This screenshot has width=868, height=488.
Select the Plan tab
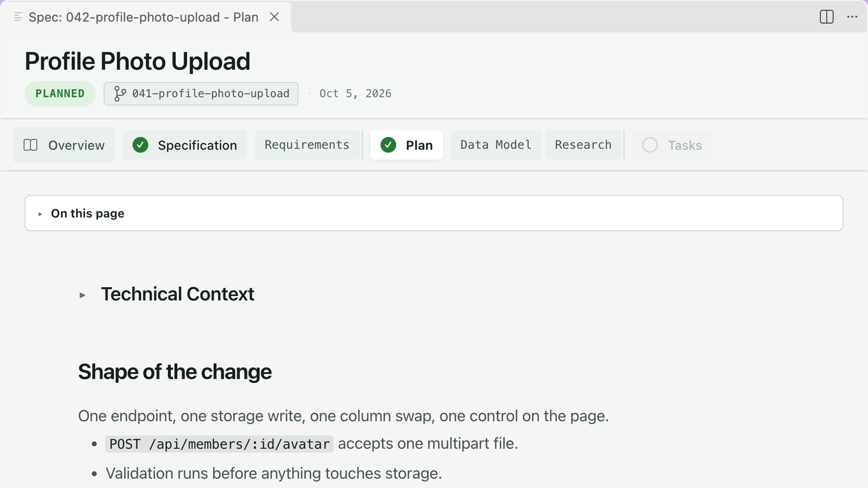click(407, 145)
